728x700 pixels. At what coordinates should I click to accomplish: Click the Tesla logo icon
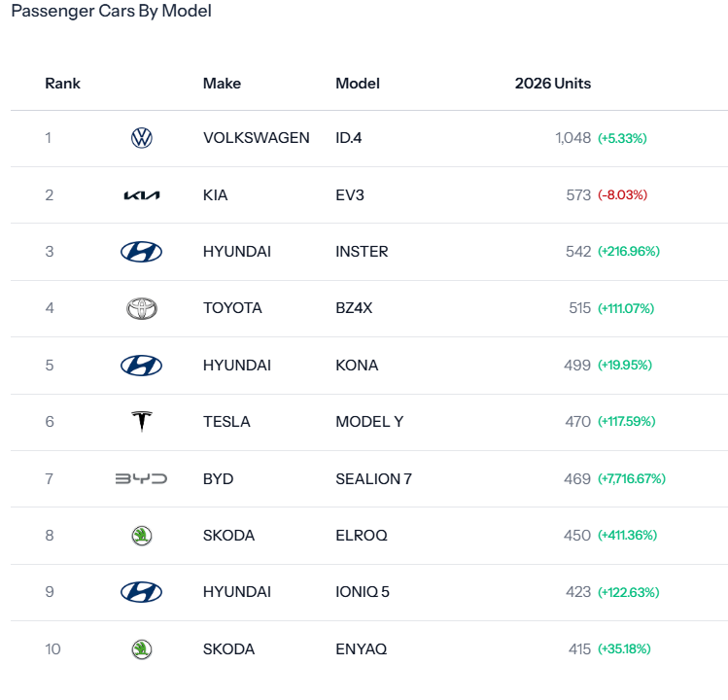[142, 421]
